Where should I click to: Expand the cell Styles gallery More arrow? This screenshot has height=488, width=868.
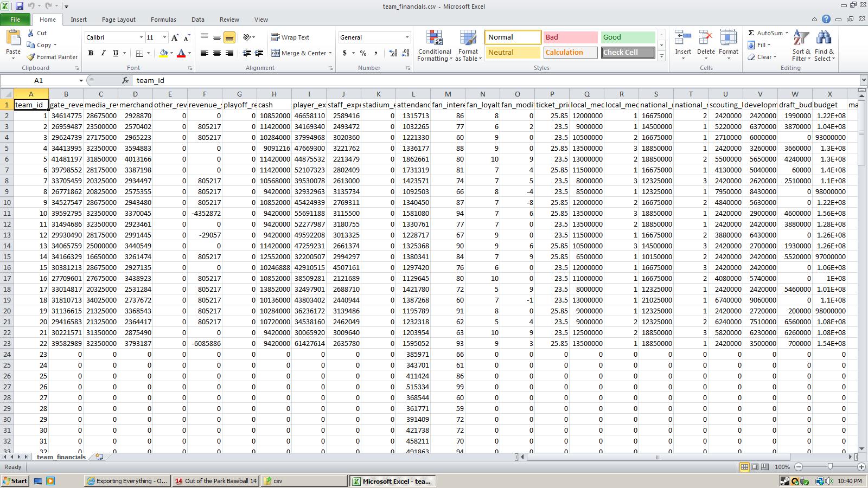[661, 56]
